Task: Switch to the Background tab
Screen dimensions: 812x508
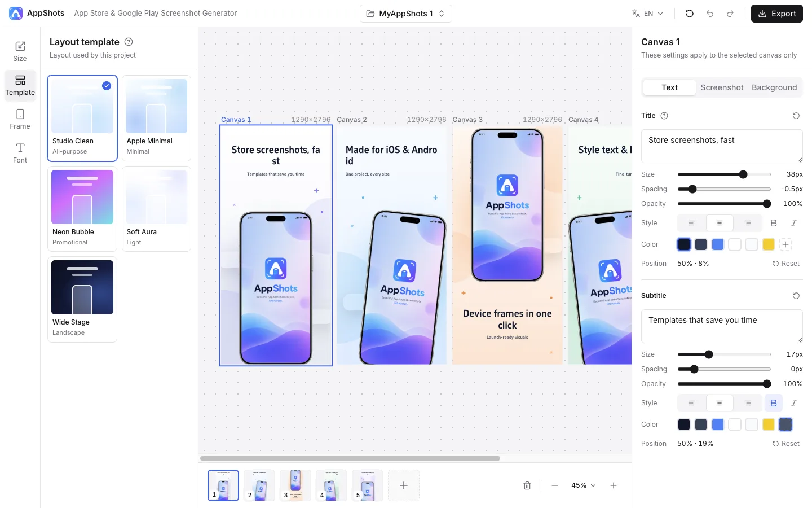Action: tap(774, 87)
